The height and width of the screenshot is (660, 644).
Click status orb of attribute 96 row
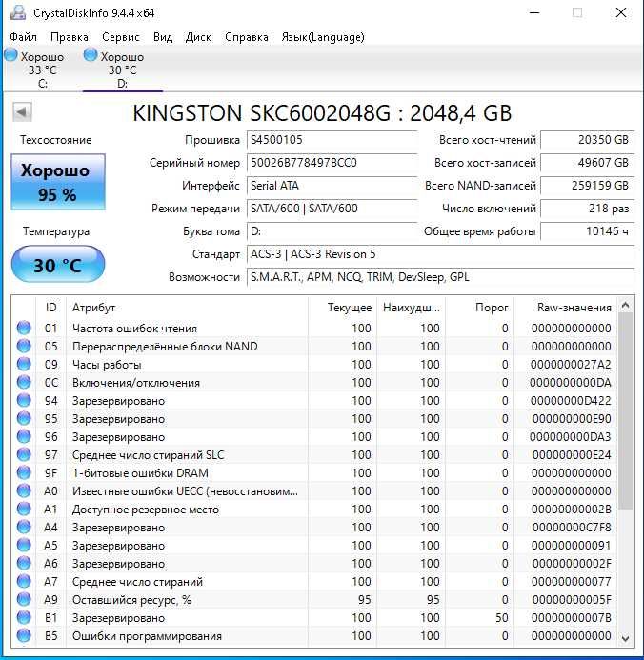click(x=24, y=436)
